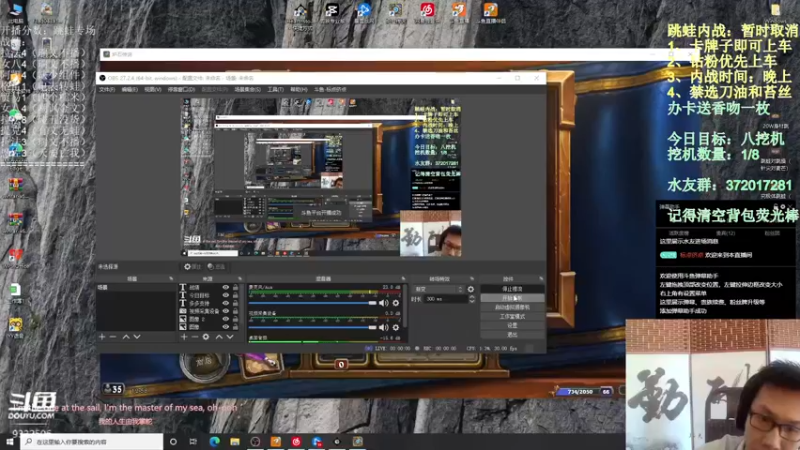Mute 视频采集设备 audio speaker icon
Viewport: 800px width, 450px height.
384,327
